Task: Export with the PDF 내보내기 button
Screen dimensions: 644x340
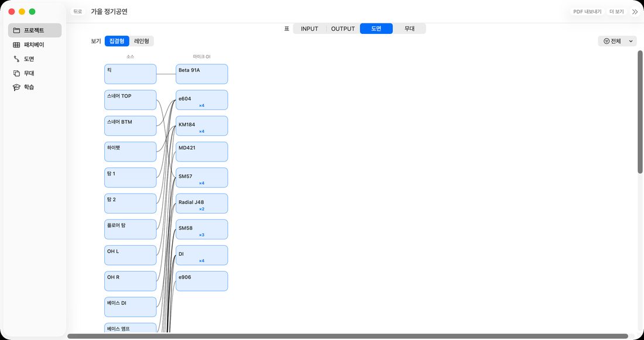Action: click(587, 12)
